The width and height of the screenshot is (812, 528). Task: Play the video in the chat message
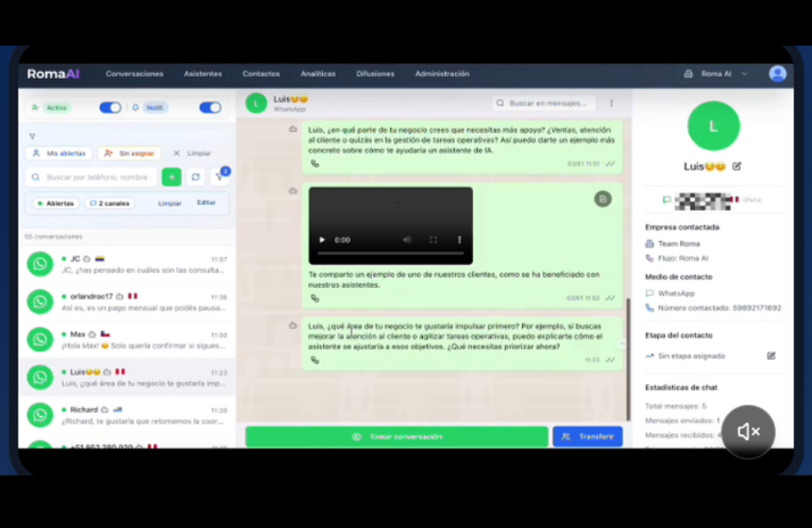pyautogui.click(x=321, y=240)
